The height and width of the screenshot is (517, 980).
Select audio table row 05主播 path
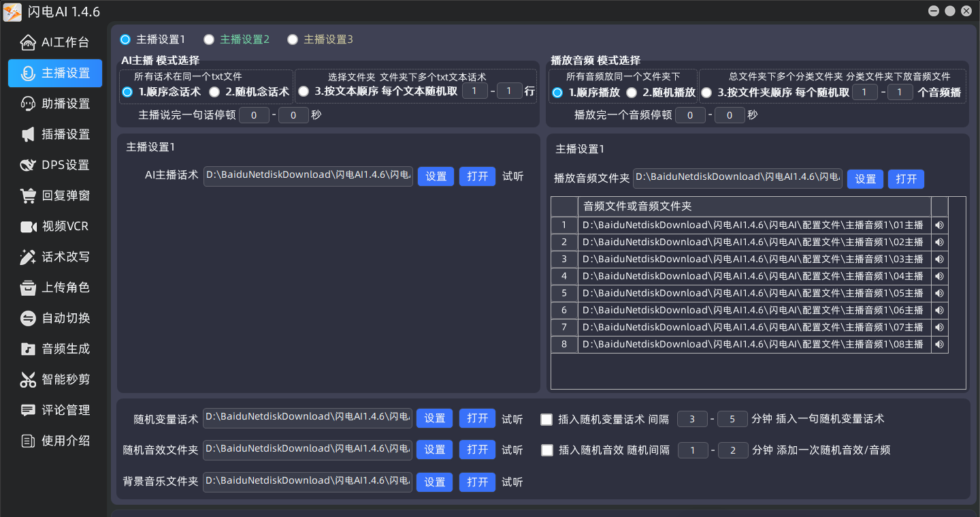(754, 293)
